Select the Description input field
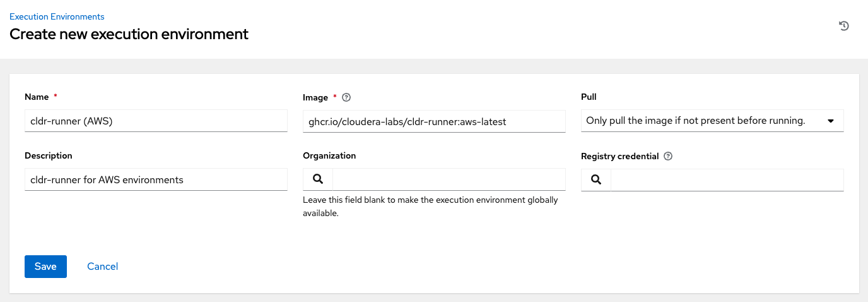This screenshot has height=302, width=868. click(x=156, y=180)
